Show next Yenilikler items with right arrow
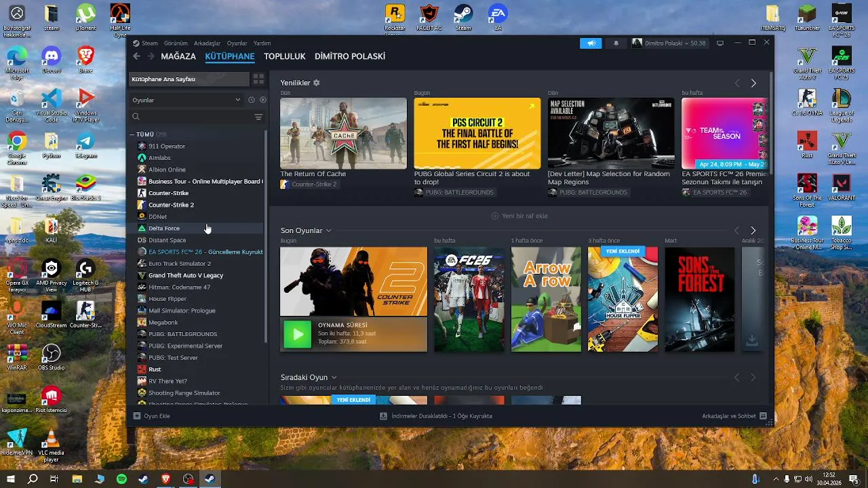 pos(753,83)
